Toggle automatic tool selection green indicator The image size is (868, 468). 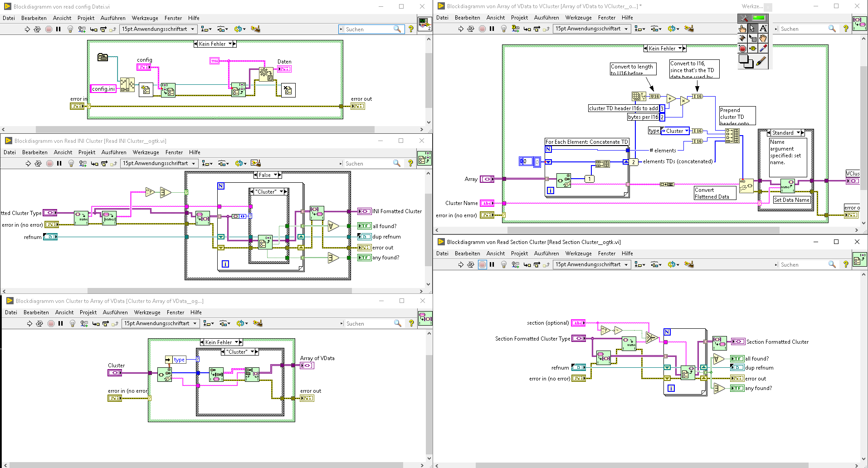[759, 18]
